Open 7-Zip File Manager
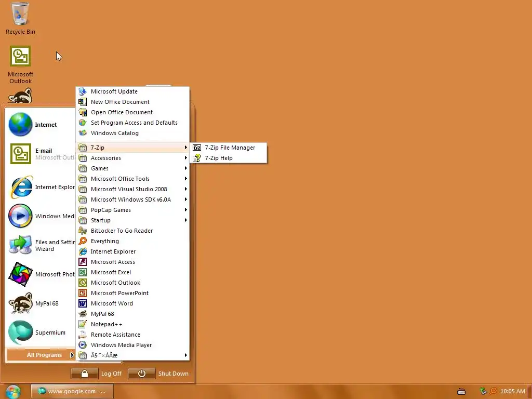This screenshot has width=532, height=399. (229, 148)
